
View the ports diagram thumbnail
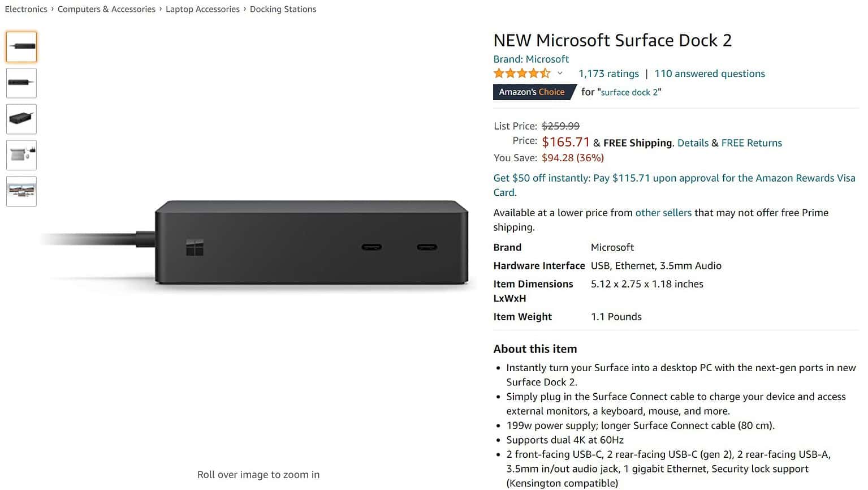[21, 191]
